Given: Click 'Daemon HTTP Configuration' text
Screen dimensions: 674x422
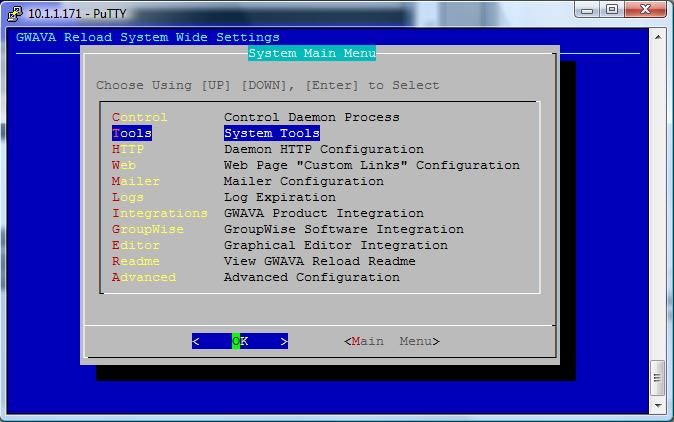Looking at the screenshot, I should coord(324,149).
